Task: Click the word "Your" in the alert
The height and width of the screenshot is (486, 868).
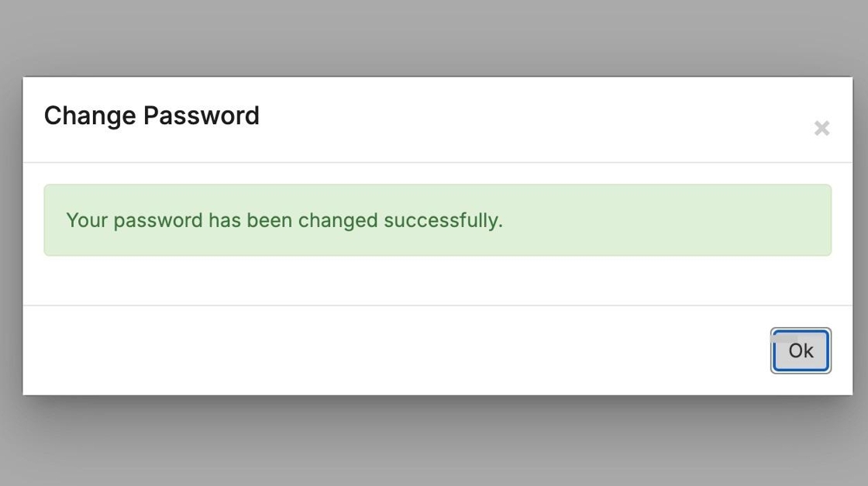Action: click(x=86, y=220)
